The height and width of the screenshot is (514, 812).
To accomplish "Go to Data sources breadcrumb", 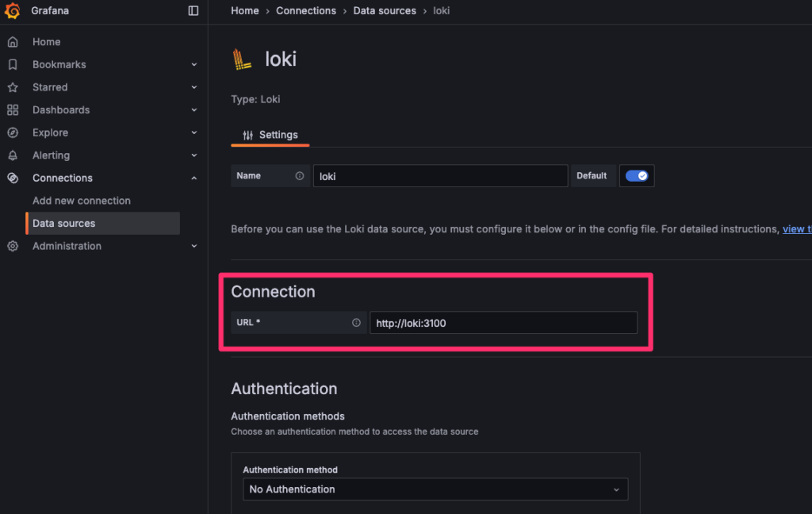I will [x=385, y=11].
